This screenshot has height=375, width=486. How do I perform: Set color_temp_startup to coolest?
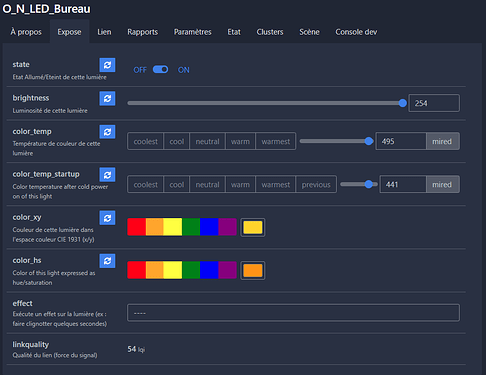146,184
